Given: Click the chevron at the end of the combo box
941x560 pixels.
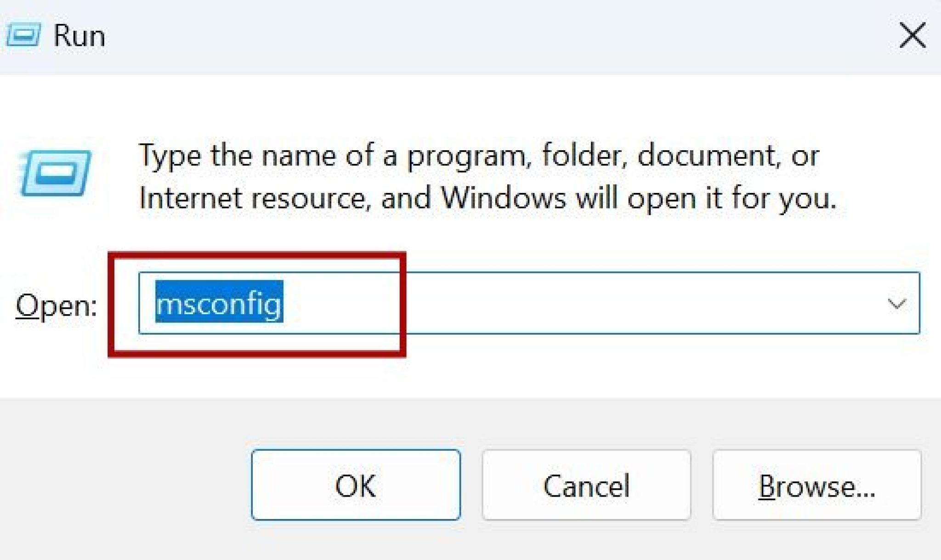Looking at the screenshot, I should coord(896,303).
